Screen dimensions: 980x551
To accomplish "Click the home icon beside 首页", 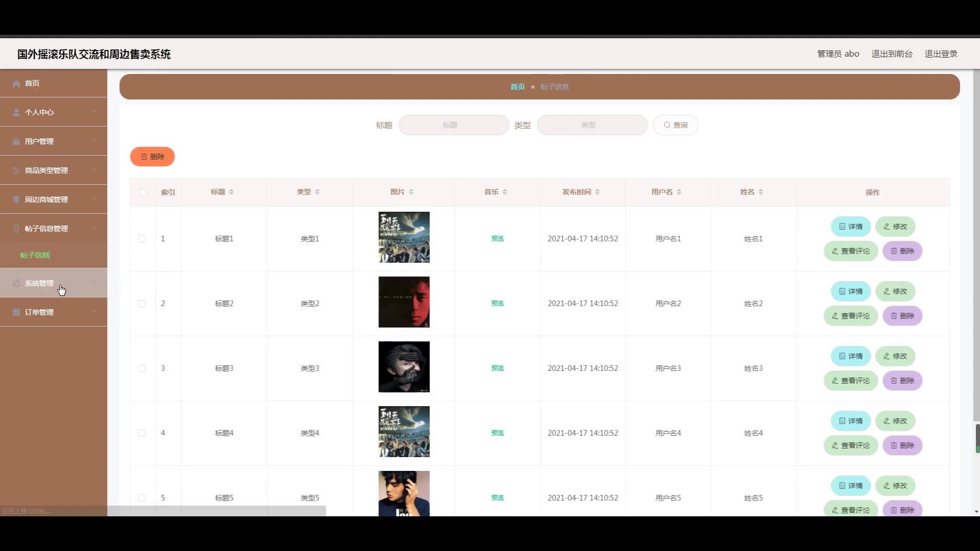I will coord(16,84).
